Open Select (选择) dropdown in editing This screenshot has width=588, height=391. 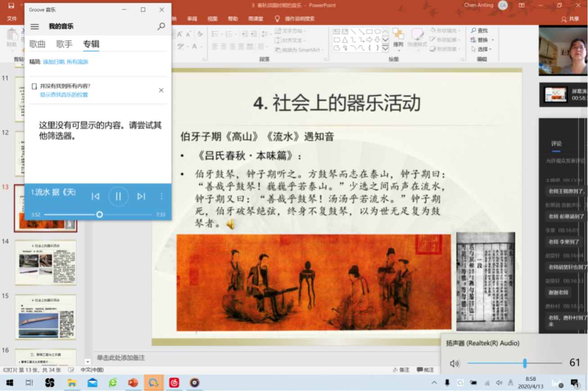(481, 49)
